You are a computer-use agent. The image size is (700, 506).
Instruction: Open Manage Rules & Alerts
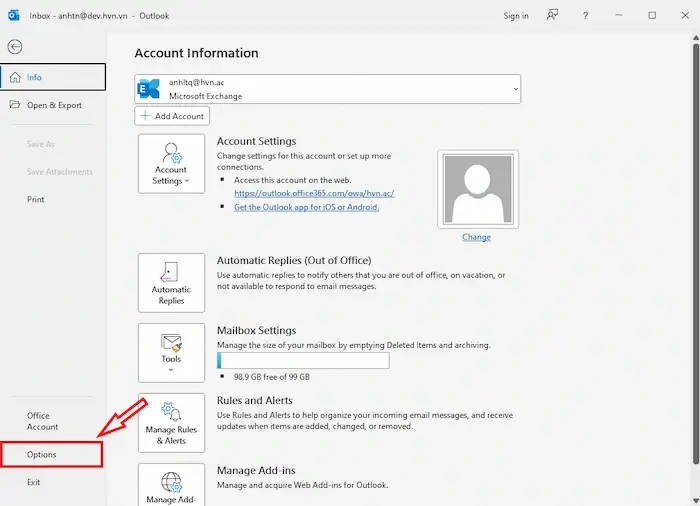point(171,422)
